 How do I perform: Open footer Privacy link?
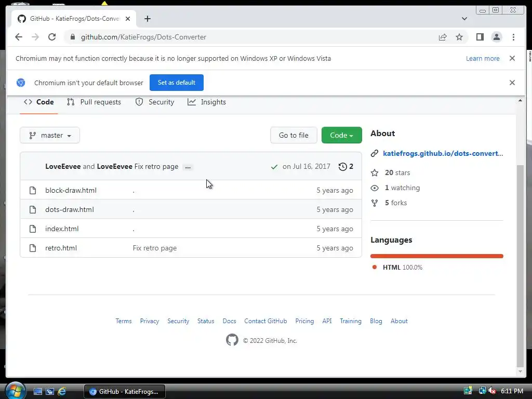click(150, 321)
